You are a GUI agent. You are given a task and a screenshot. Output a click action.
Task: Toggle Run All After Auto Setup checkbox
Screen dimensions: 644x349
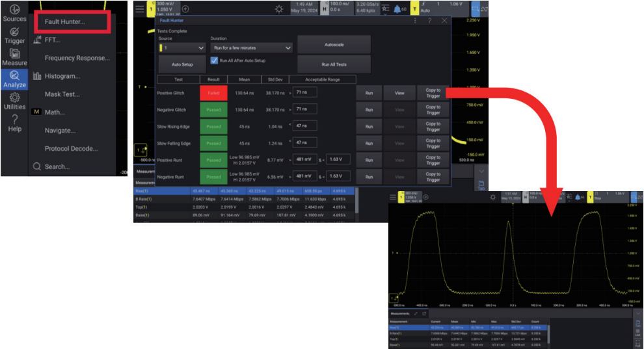point(214,60)
